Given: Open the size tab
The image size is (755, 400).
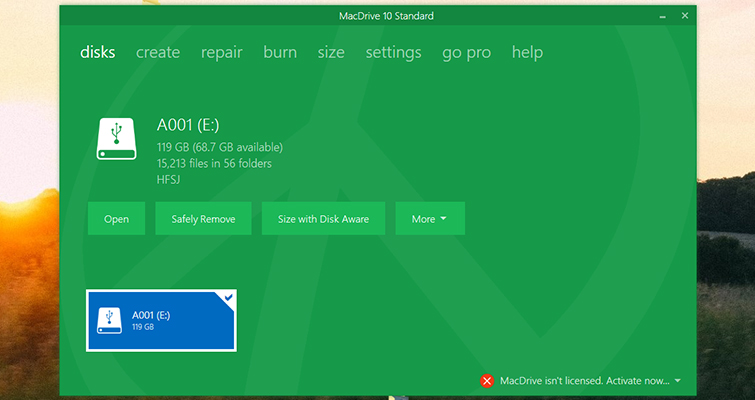Looking at the screenshot, I should [331, 52].
